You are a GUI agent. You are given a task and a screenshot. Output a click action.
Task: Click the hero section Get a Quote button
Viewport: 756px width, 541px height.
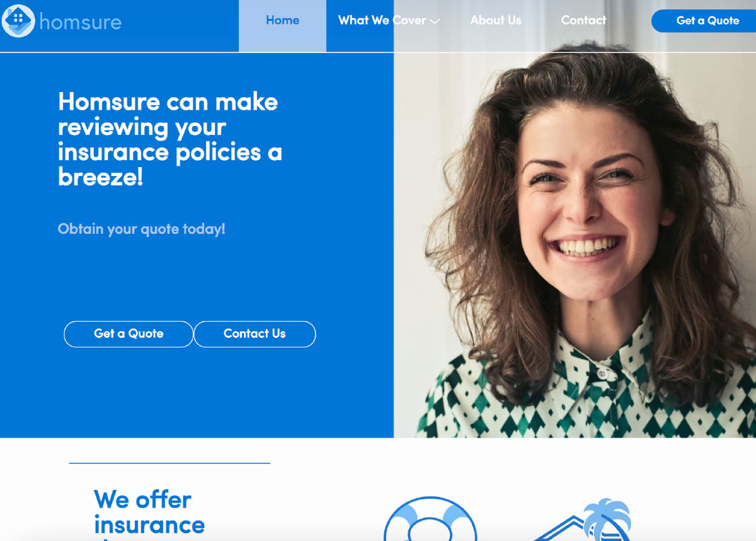coord(129,334)
